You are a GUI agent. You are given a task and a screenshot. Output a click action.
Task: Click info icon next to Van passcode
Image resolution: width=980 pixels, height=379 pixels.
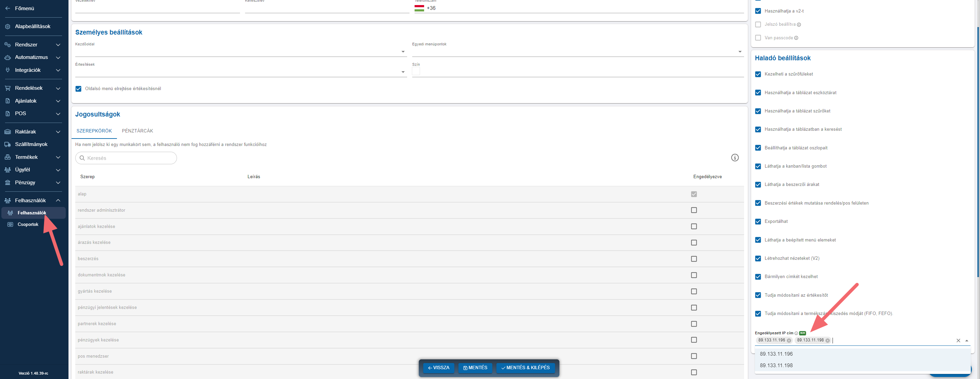tap(796, 38)
